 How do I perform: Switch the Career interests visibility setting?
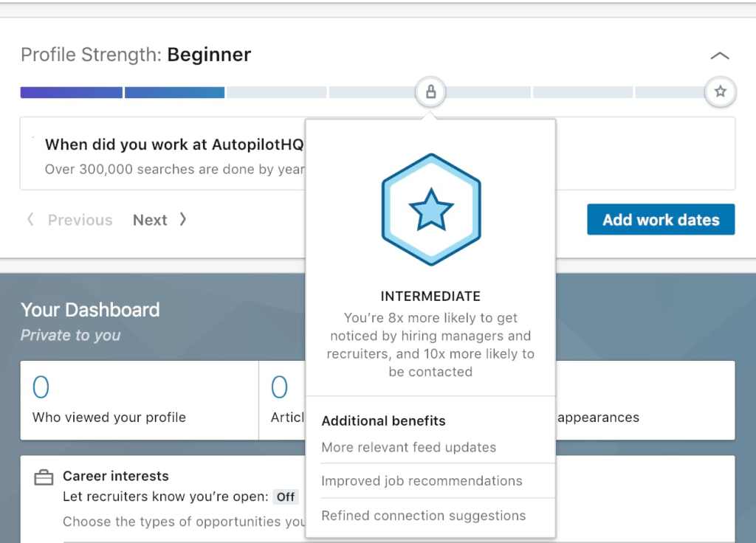[x=286, y=497]
